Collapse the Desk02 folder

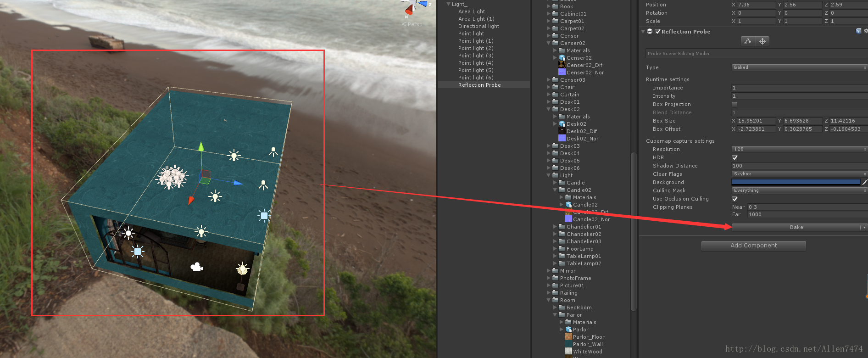tap(549, 109)
